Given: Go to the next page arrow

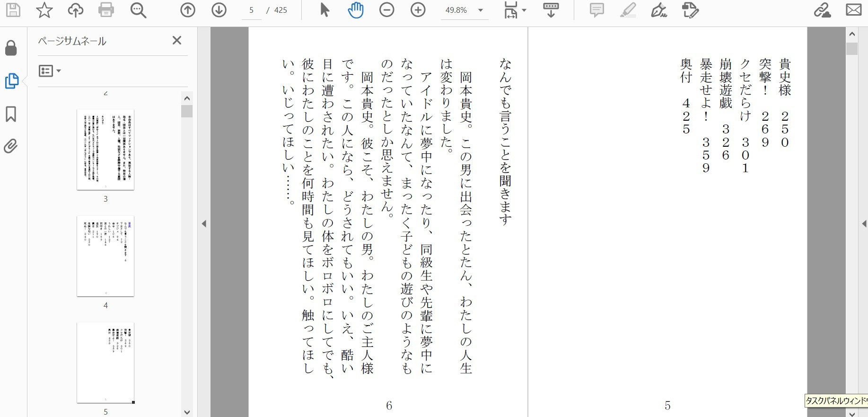Looking at the screenshot, I should point(219,10).
